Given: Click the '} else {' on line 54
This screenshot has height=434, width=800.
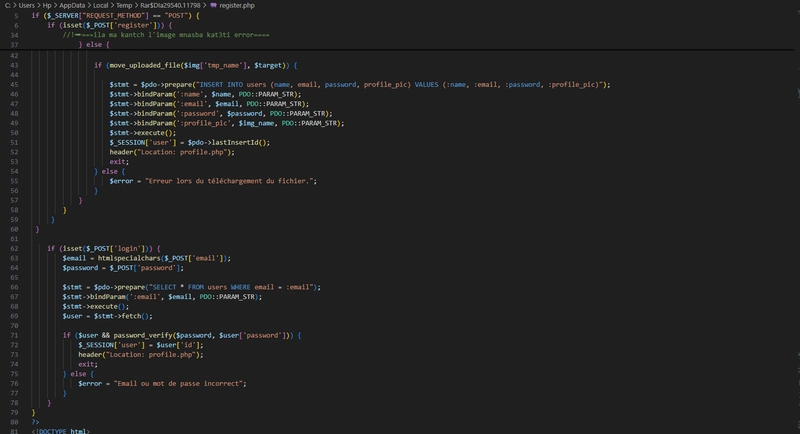Looking at the screenshot, I should coord(109,171).
